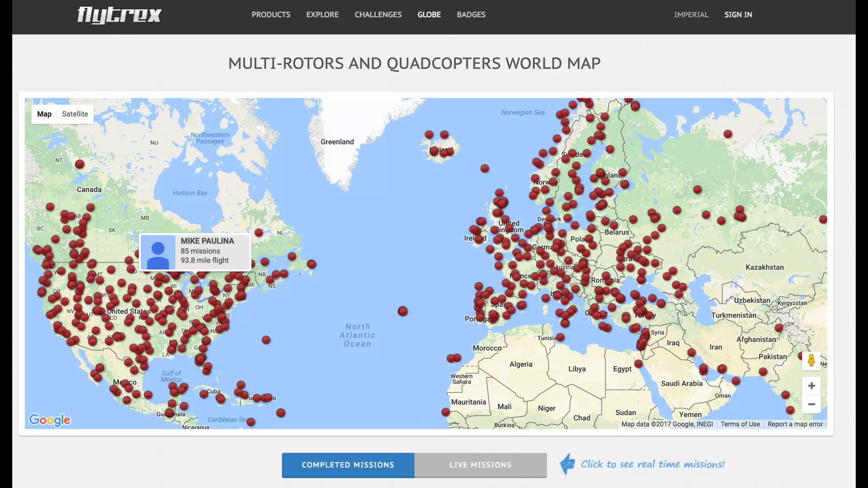Open Report a map error link

795,424
